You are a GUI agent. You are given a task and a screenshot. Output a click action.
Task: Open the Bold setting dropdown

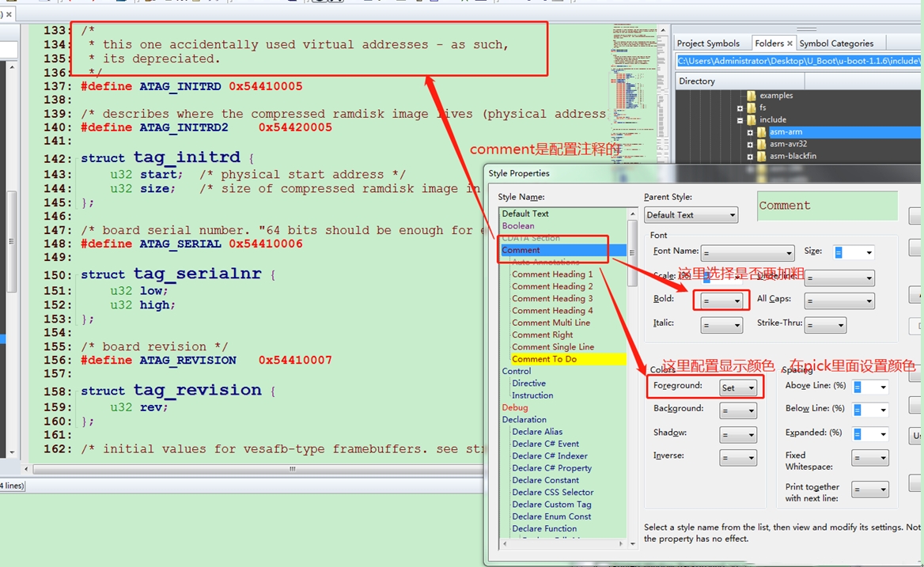coord(721,301)
